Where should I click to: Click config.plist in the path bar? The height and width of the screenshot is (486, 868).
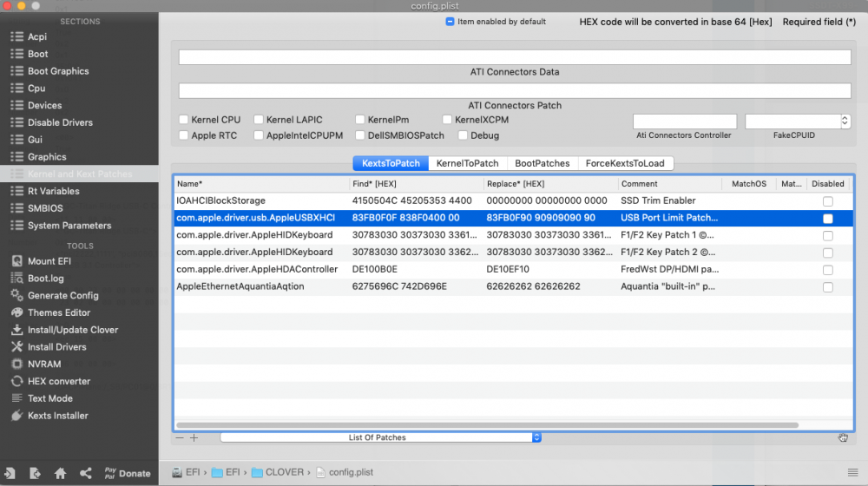click(x=345, y=472)
